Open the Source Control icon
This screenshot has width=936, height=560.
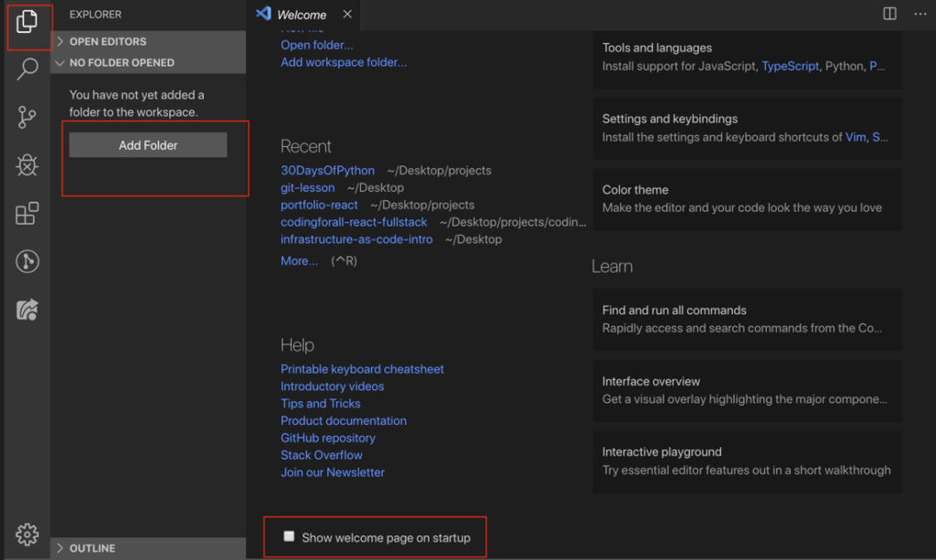pyautogui.click(x=27, y=118)
